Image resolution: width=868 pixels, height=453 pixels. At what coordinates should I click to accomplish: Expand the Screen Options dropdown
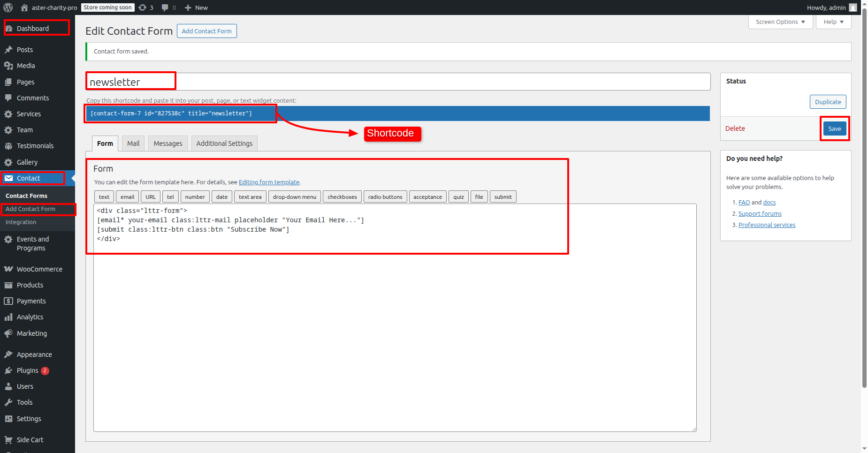(x=780, y=22)
